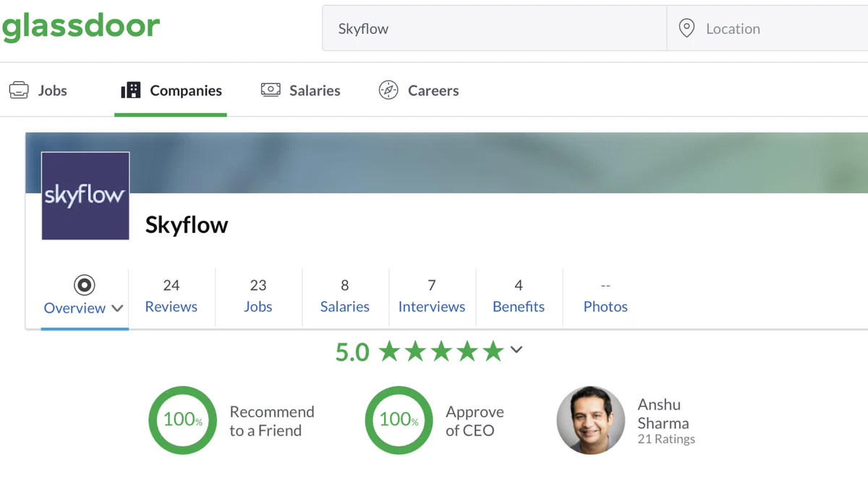Viewport: 868px width, 477px height.
Task: Open the Companies navigation tab
Action: 171,90
